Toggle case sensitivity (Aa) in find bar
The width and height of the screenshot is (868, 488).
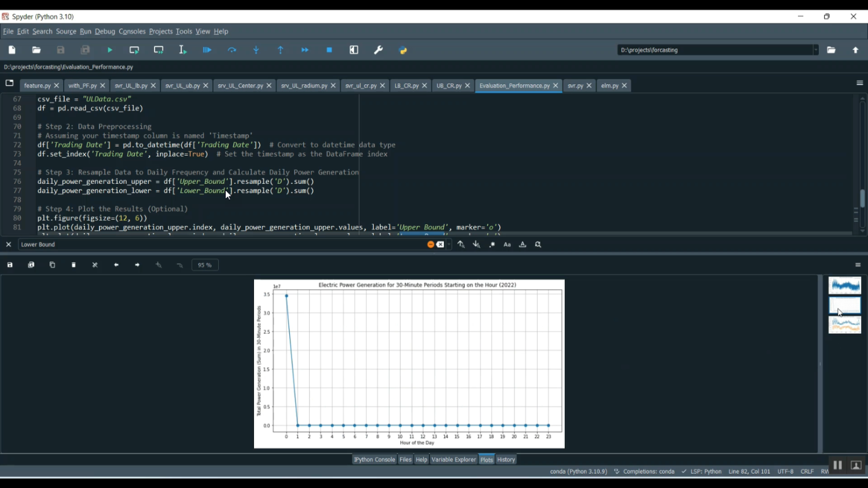[507, 245]
